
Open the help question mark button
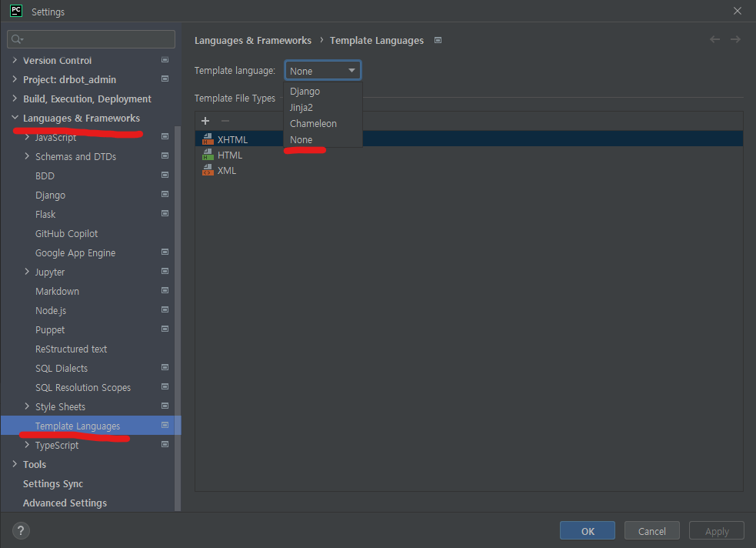pyautogui.click(x=21, y=530)
